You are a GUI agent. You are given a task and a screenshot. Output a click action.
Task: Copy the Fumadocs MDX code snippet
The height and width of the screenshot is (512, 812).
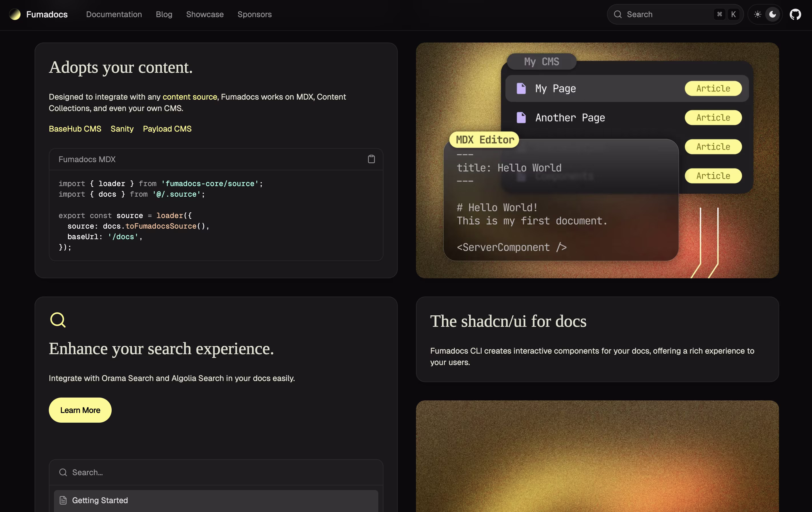coord(372,159)
